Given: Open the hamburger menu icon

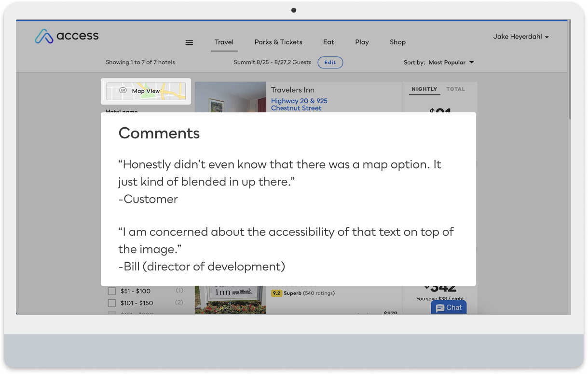Looking at the screenshot, I should (x=189, y=42).
